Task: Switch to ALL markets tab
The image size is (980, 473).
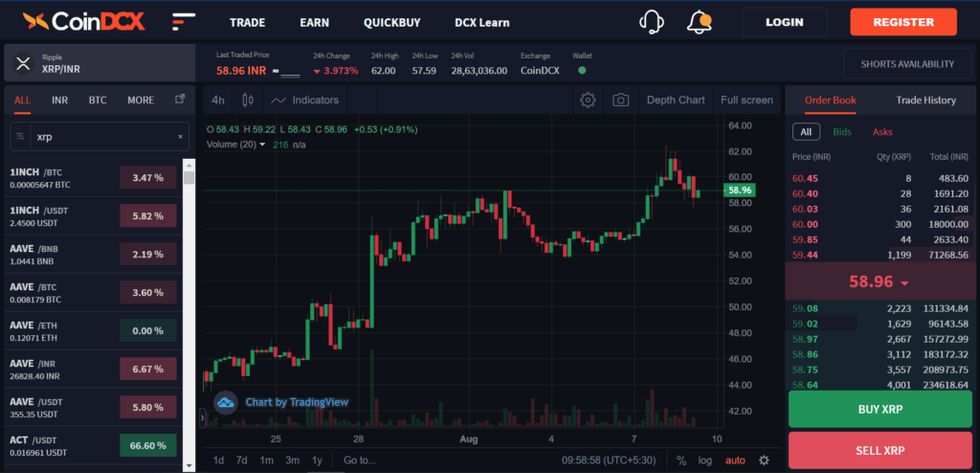Action: 23,101
